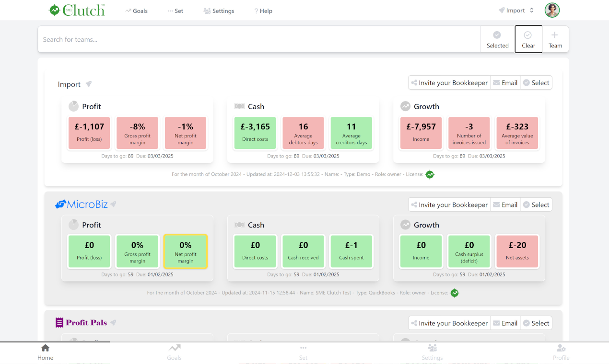This screenshot has width=609, height=364.
Task: Click the green license badge under MicroBiz
Action: point(455,293)
